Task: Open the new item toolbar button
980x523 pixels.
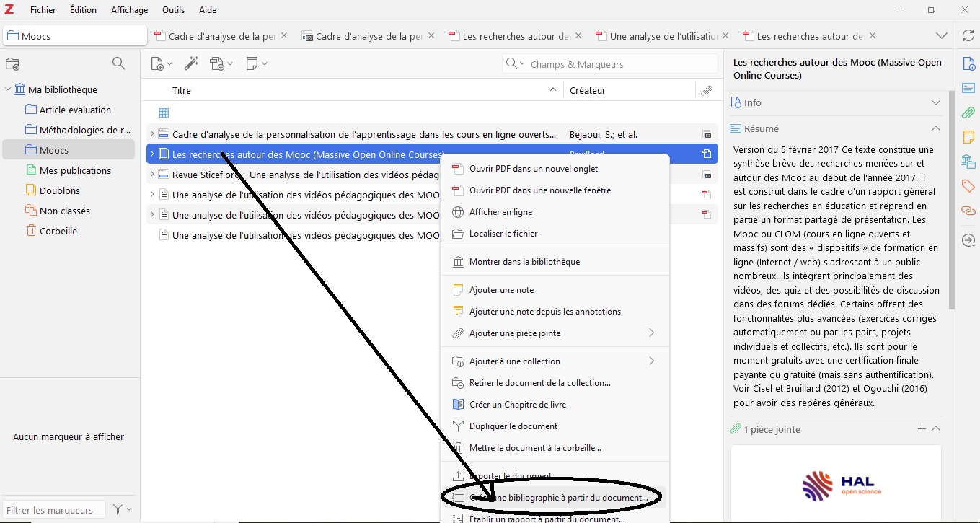Action: pos(160,64)
